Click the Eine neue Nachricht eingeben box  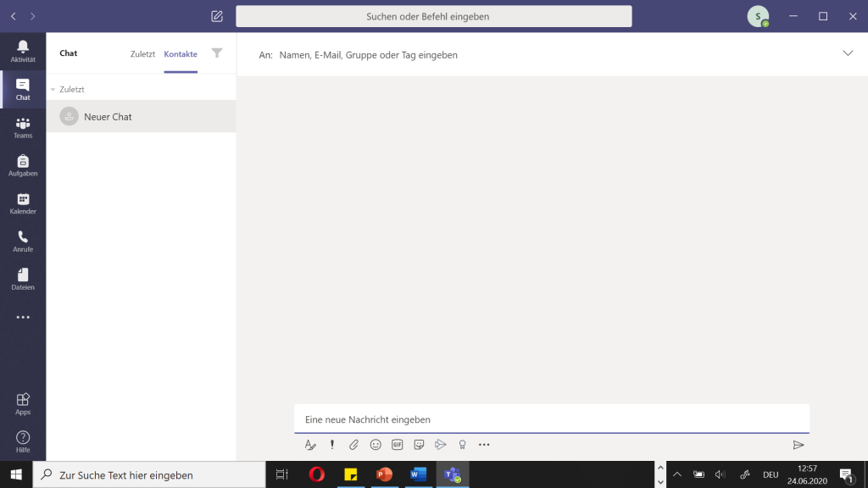551,419
